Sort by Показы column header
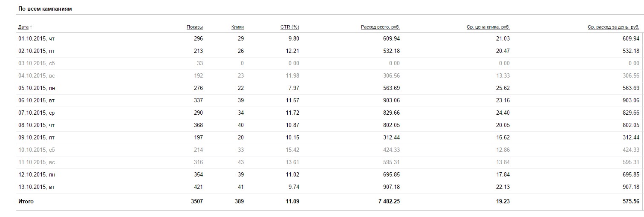This screenshot has width=644, height=217. pos(195,27)
